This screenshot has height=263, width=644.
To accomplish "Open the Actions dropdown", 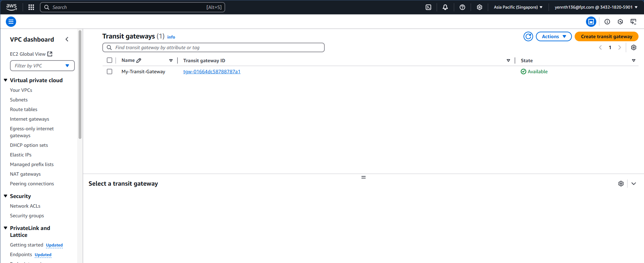I will coord(553,36).
